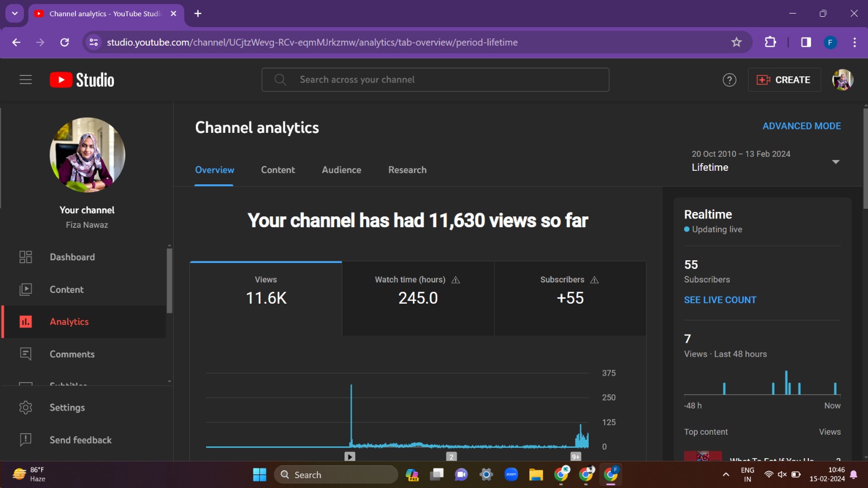This screenshot has height=488, width=868.
Task: Select the Views metric card
Action: tap(266, 299)
